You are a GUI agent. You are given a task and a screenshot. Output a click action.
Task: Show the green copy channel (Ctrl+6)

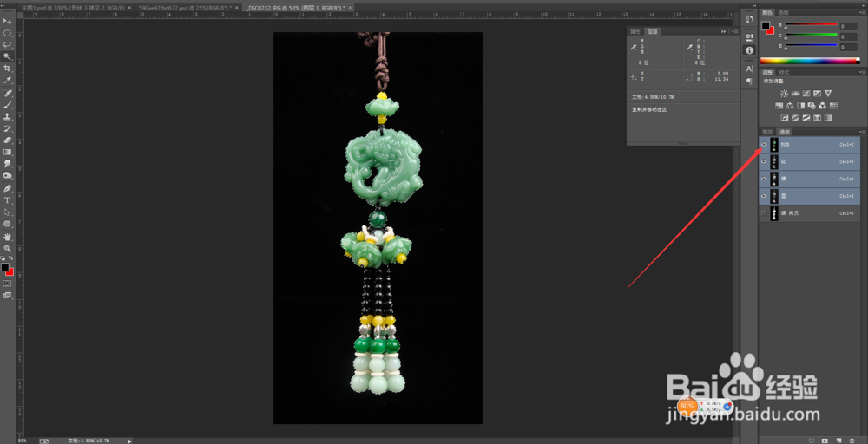[764, 213]
